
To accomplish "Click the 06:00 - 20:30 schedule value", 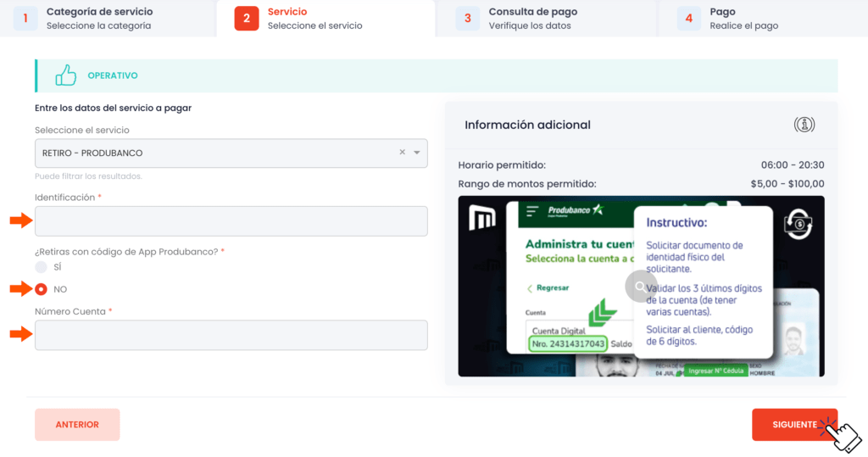I will tap(793, 165).
